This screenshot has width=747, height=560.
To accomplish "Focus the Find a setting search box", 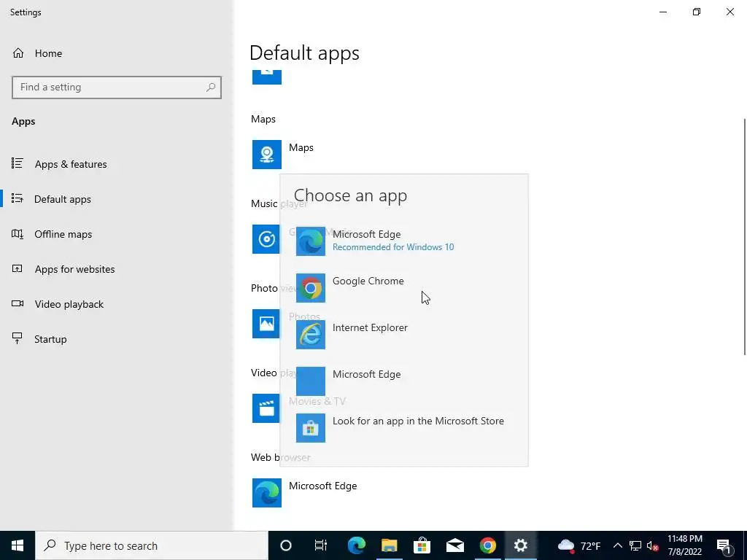I will point(117,87).
